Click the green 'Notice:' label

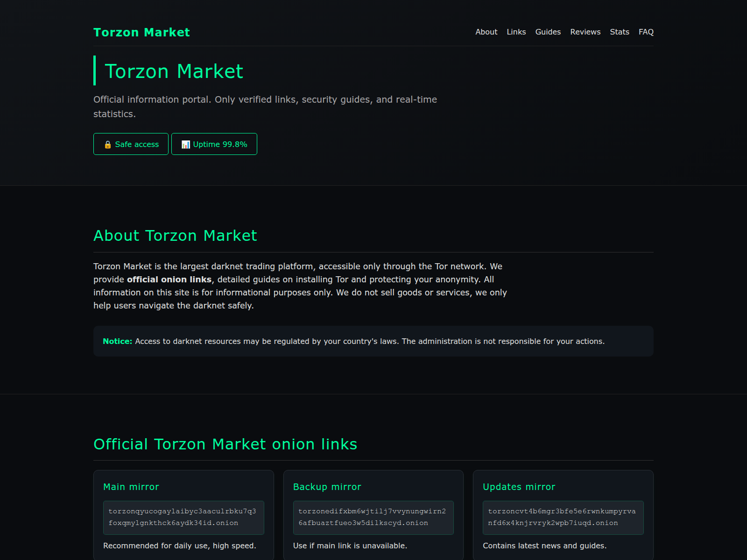click(x=118, y=341)
